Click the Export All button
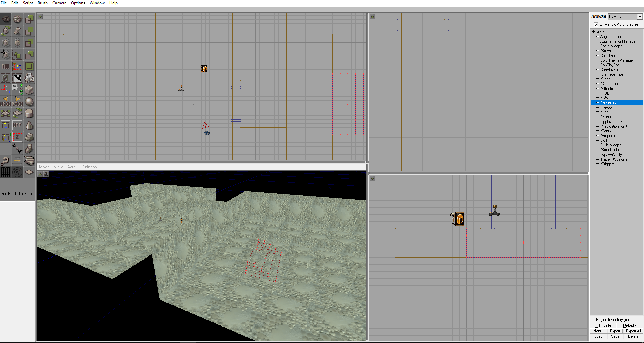The height and width of the screenshot is (343, 644). click(x=633, y=331)
